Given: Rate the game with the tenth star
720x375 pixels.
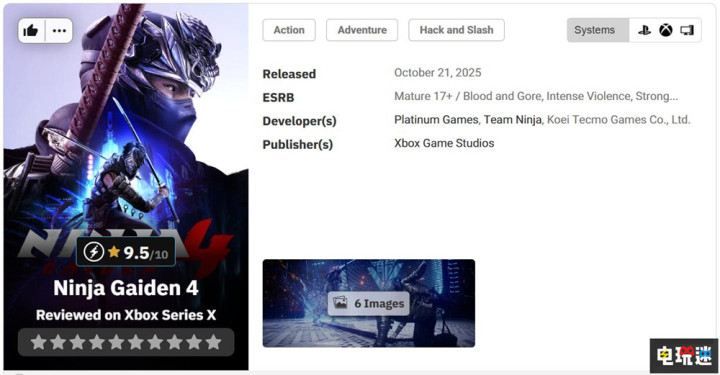Looking at the screenshot, I should coord(214,342).
